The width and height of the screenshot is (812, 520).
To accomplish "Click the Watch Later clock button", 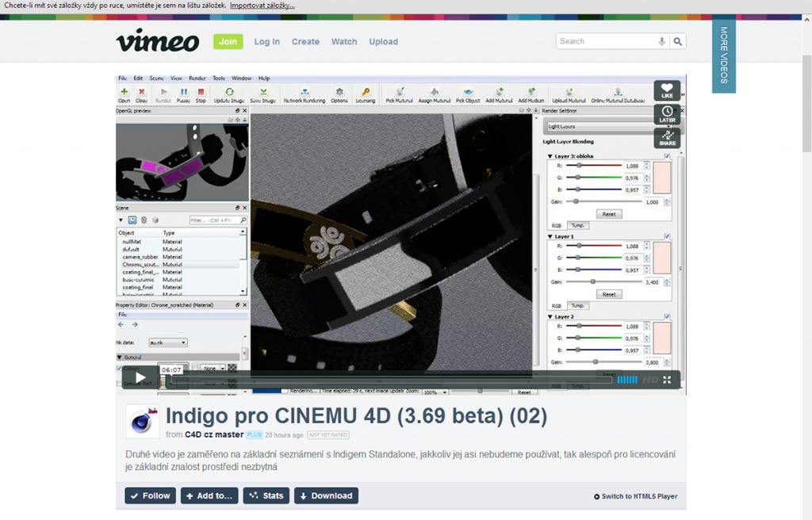I will (x=667, y=114).
